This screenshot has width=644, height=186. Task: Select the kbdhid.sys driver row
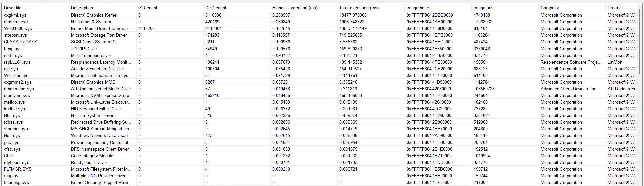(319, 109)
